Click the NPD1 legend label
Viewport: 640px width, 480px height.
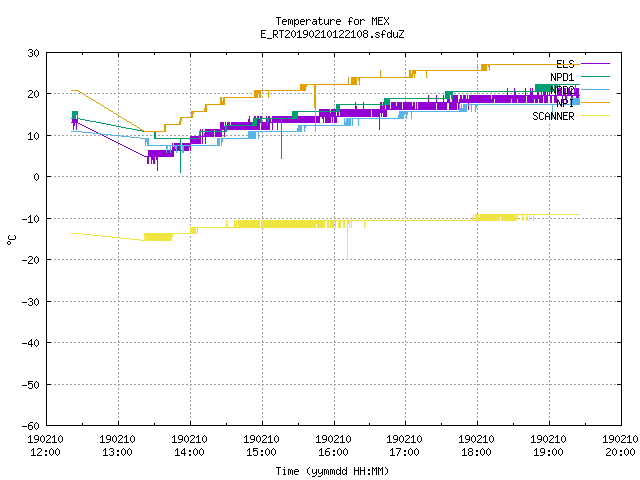(x=562, y=77)
